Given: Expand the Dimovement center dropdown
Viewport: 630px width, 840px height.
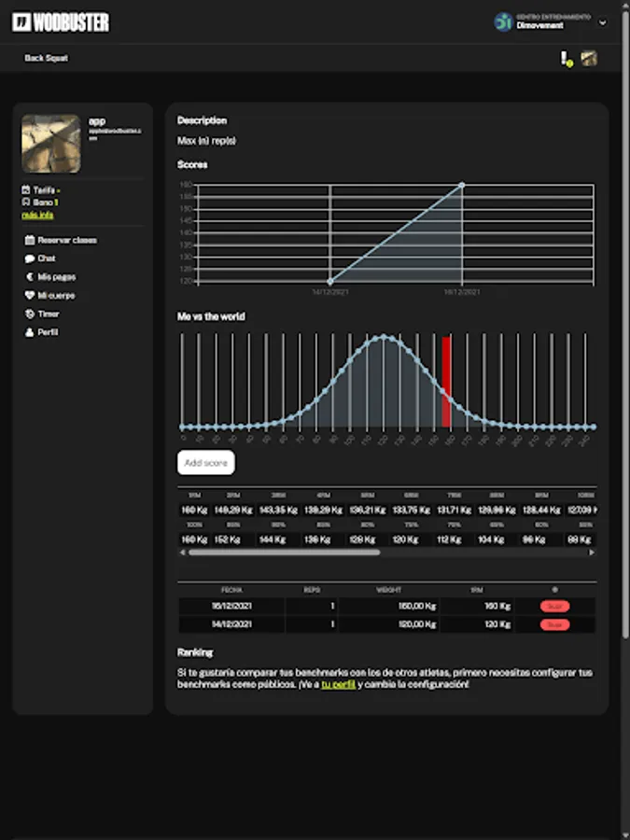Looking at the screenshot, I should (602, 22).
